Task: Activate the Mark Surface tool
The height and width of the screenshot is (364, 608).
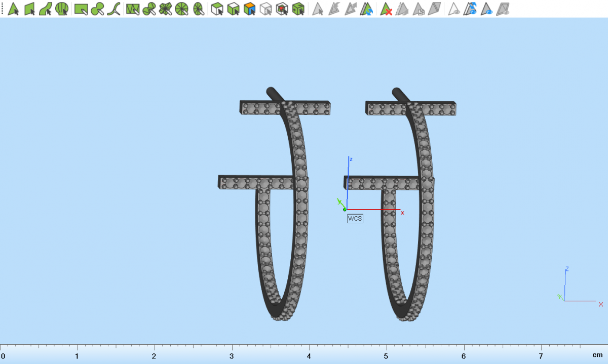Action: coord(46,9)
